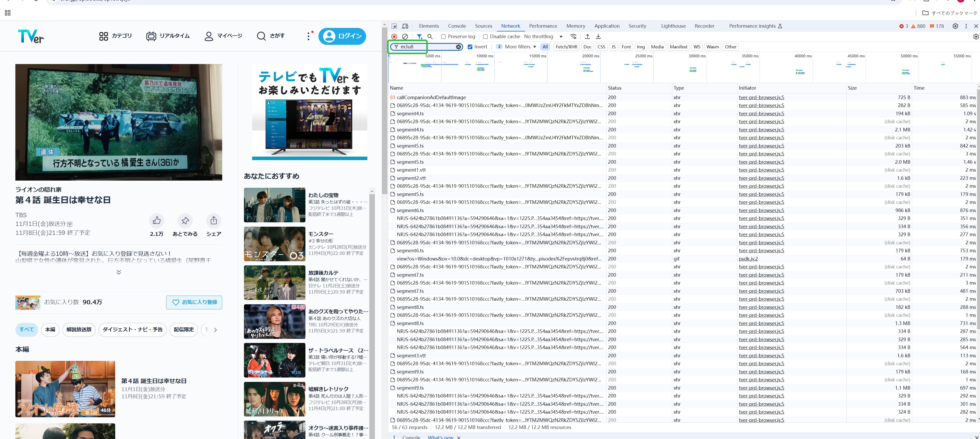Click the お気に入り登録 favorite button
This screenshot has height=439, width=980.
(194, 302)
